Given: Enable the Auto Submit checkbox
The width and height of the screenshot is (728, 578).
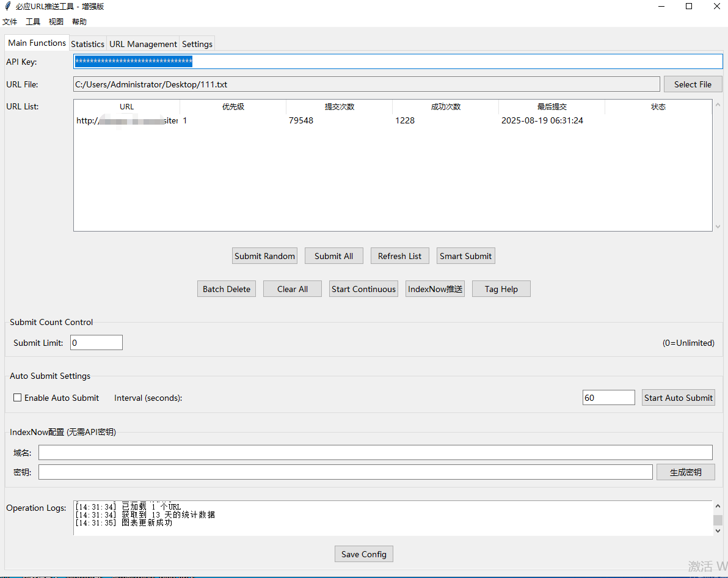Looking at the screenshot, I should click(18, 398).
